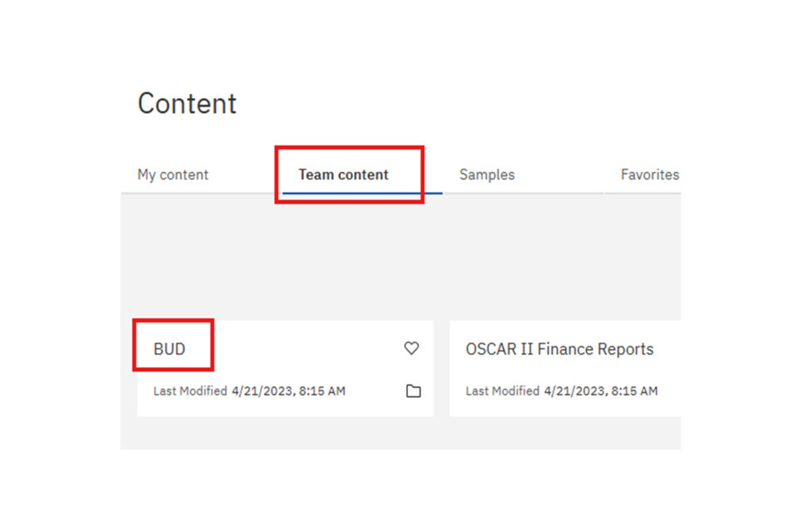Image resolution: width=798 pixels, height=532 pixels.
Task: Click the blue underline beneath Team content
Action: coord(362,193)
